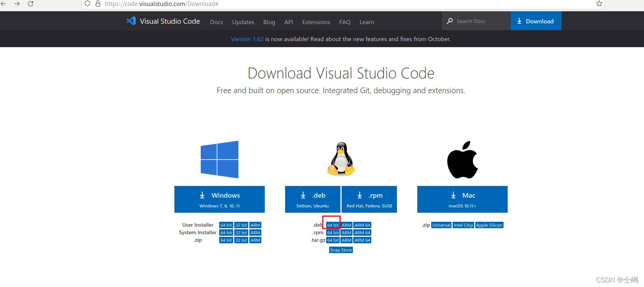This screenshot has width=644, height=287.
Task: Open the API navigation link
Action: [289, 22]
